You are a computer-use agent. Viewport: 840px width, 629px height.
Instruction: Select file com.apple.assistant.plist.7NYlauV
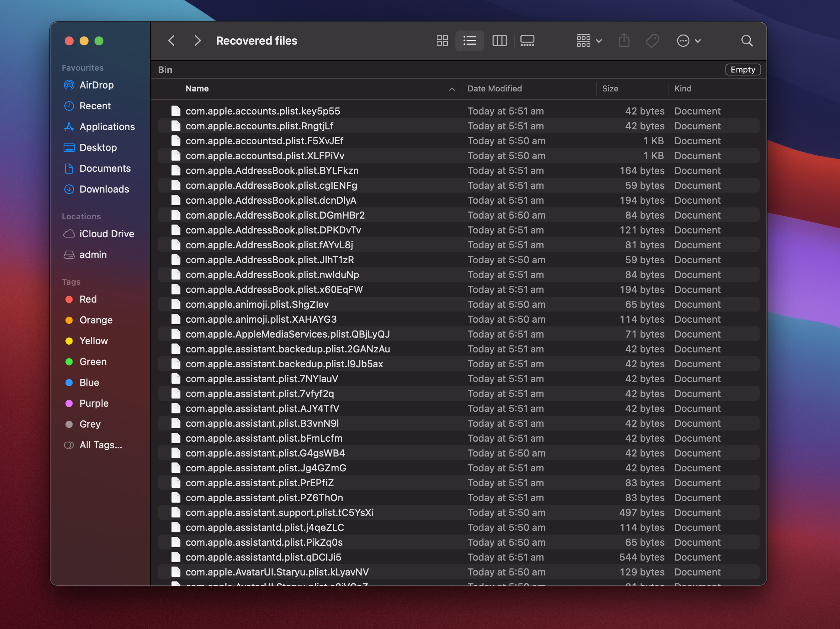458,379
